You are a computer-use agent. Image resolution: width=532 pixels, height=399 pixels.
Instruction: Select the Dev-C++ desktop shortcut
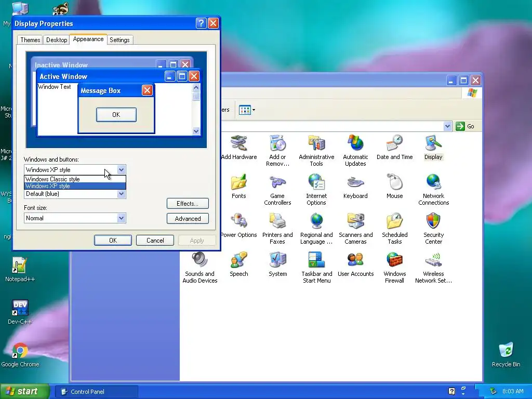coord(20,312)
